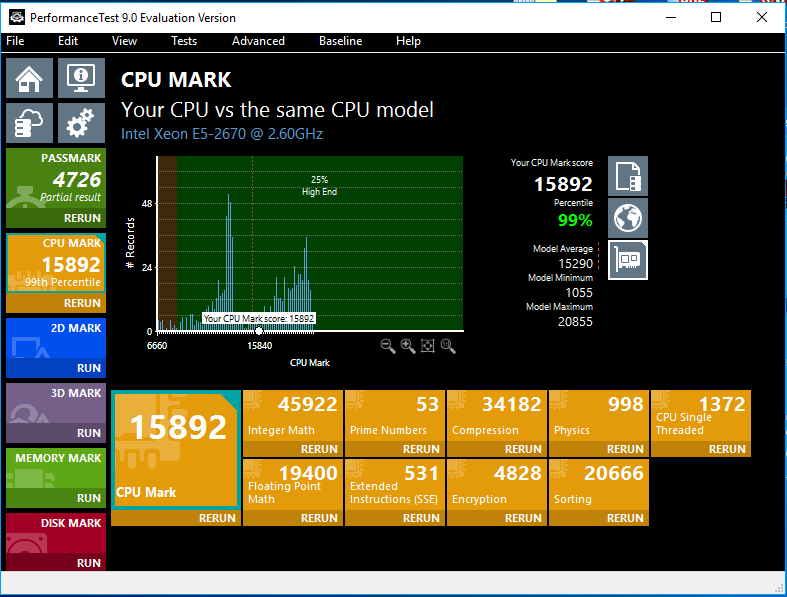Open the File menu
The height and width of the screenshot is (597, 787).
tap(15, 41)
